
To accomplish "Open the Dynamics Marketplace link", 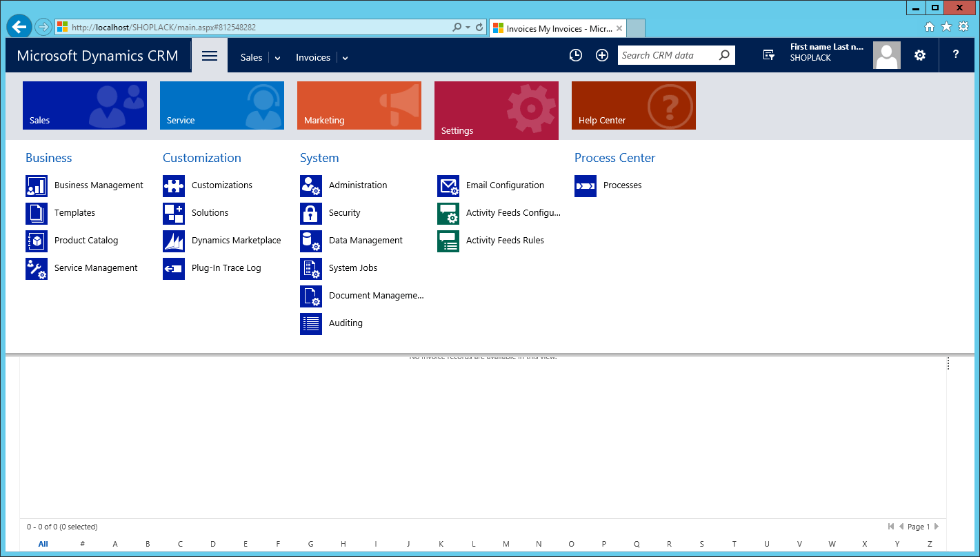I will pyautogui.click(x=236, y=241).
